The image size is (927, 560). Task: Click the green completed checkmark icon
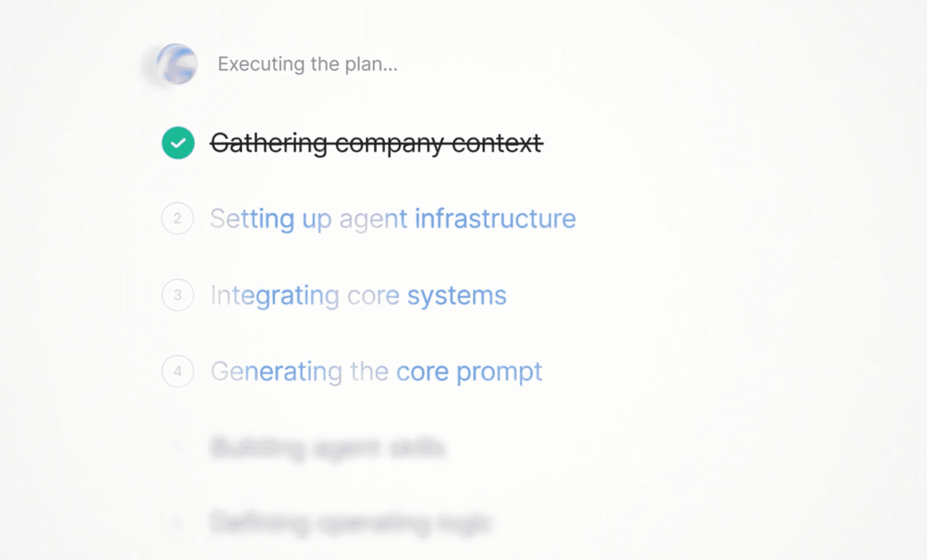(178, 143)
